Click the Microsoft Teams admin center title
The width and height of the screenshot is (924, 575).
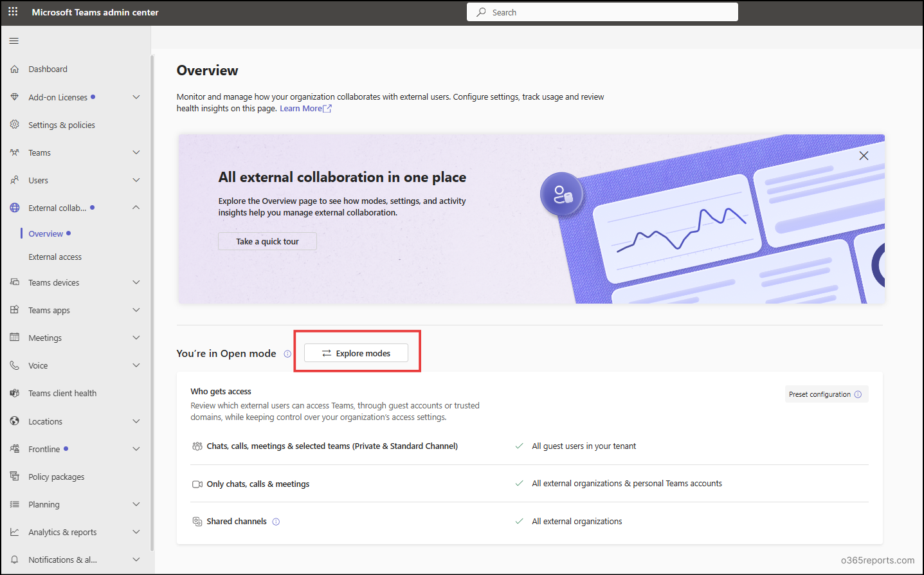(x=95, y=12)
